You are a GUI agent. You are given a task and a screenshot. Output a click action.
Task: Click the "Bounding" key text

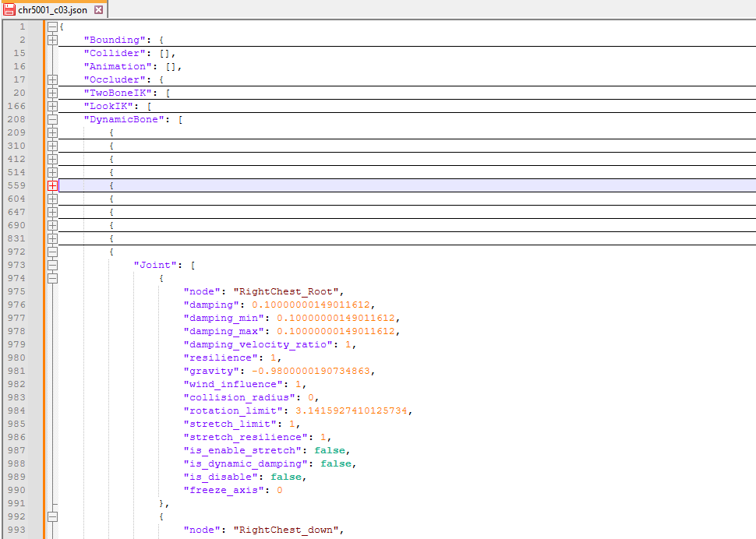point(115,40)
